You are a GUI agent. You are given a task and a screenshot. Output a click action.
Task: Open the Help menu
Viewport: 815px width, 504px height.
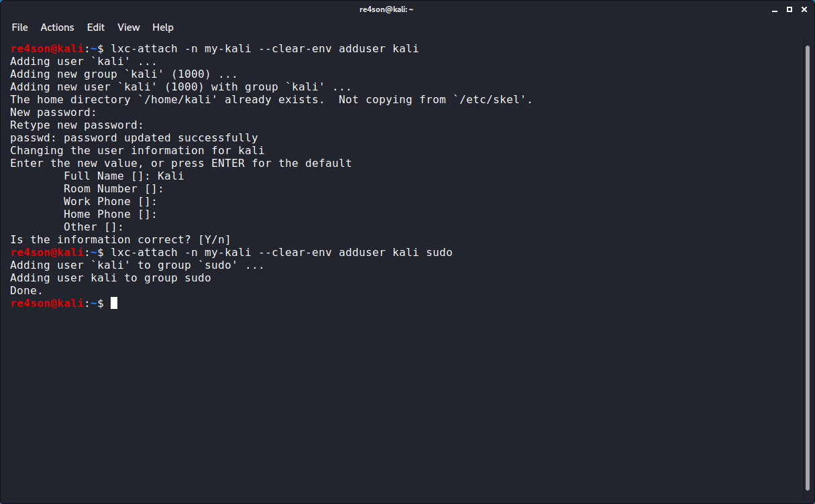click(x=163, y=27)
